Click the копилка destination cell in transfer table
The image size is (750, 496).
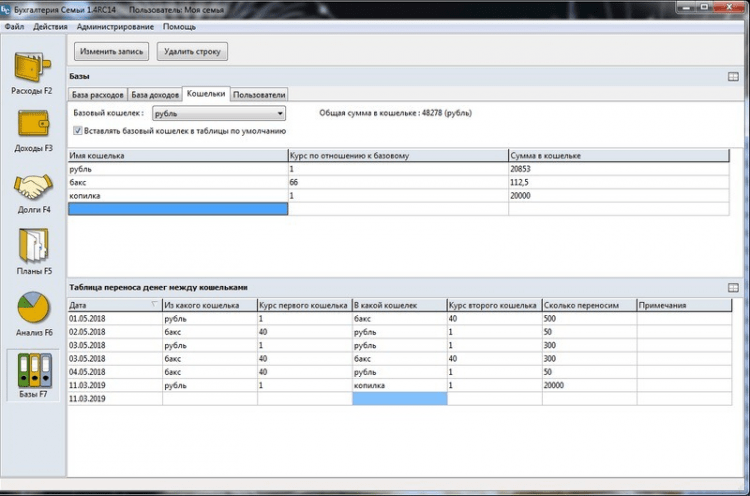coord(399,386)
